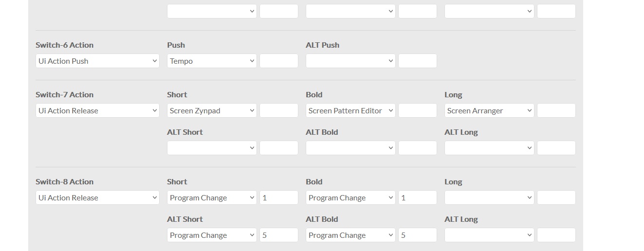Open Switch-8 Short Program Change dropdown
The image size is (644, 251).
click(x=212, y=197)
